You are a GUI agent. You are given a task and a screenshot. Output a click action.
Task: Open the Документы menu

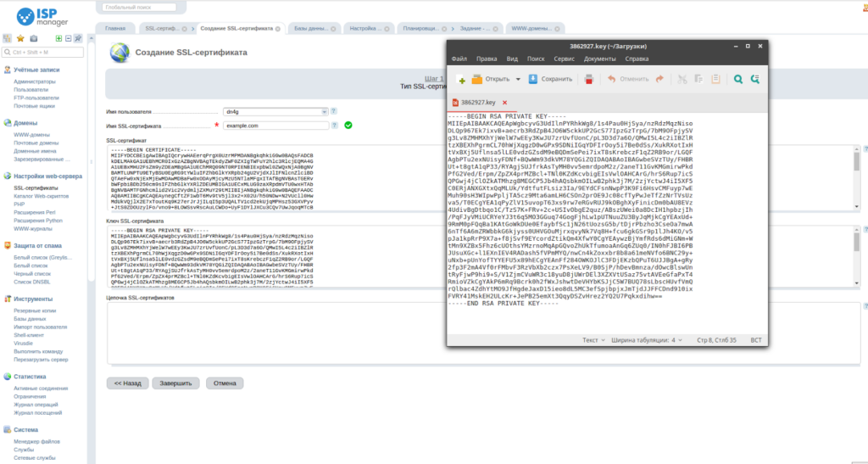tap(600, 59)
